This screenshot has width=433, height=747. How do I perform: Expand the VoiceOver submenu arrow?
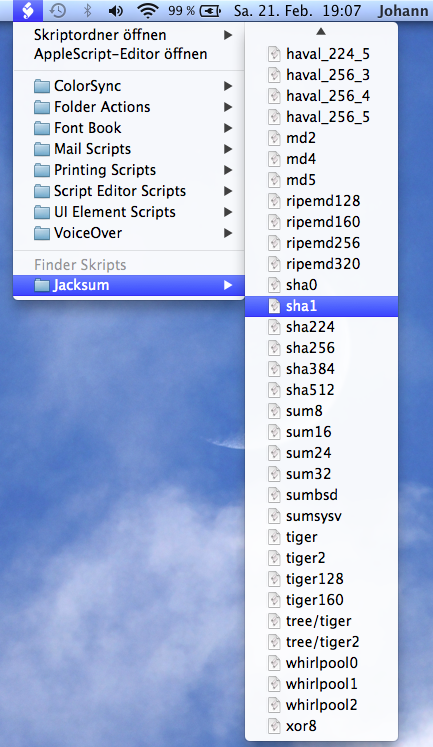228,233
